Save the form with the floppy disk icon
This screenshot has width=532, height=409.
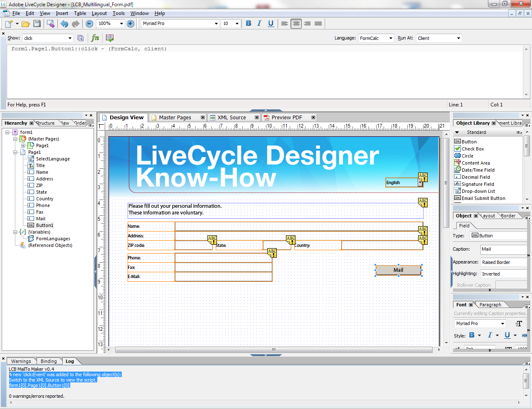click(37, 24)
